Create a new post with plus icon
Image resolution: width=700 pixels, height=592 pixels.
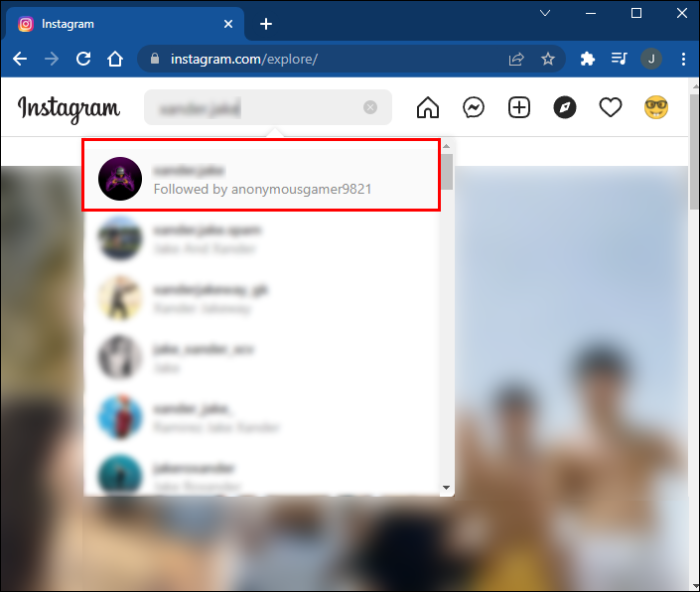tap(519, 107)
